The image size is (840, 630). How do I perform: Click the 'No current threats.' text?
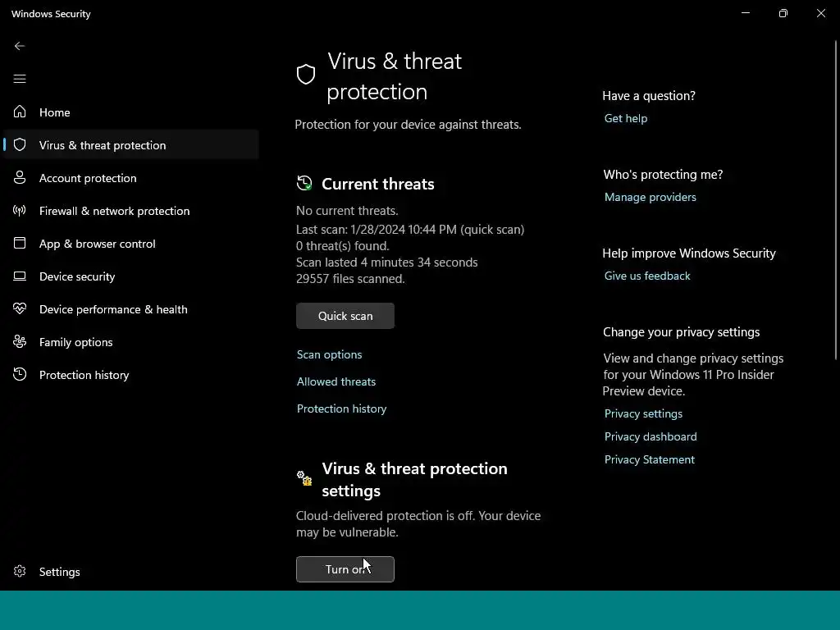[347, 211]
